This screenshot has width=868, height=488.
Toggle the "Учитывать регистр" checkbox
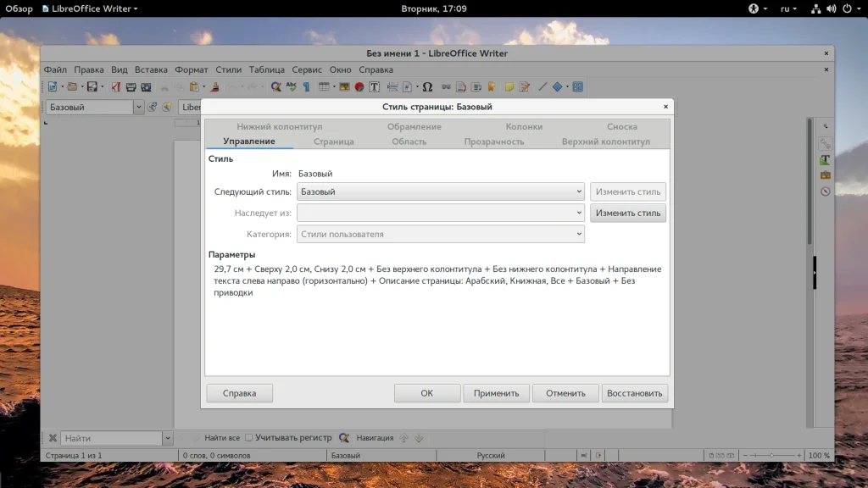pos(249,438)
